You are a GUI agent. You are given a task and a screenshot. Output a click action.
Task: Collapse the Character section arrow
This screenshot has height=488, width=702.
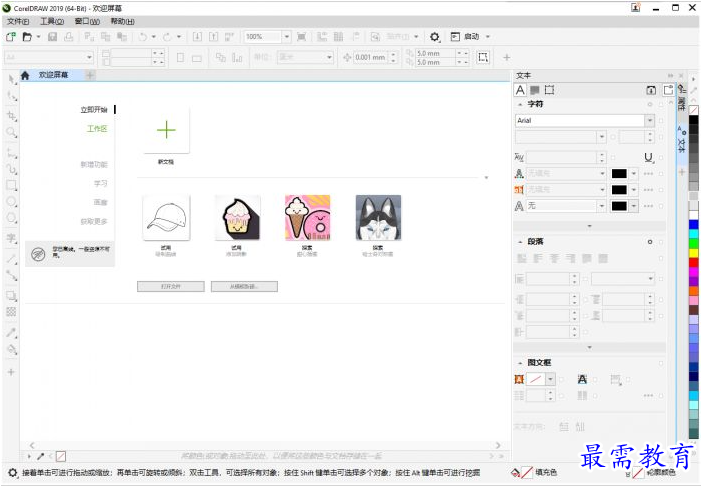point(520,104)
